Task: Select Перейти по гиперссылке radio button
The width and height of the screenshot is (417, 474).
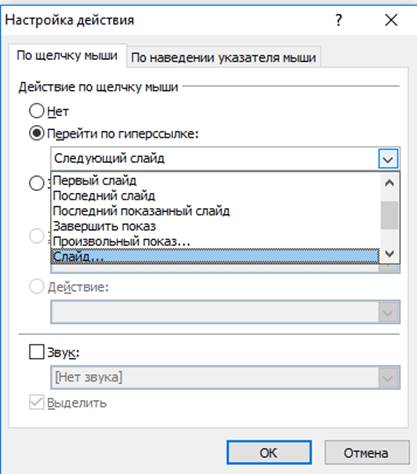Action: (37, 133)
